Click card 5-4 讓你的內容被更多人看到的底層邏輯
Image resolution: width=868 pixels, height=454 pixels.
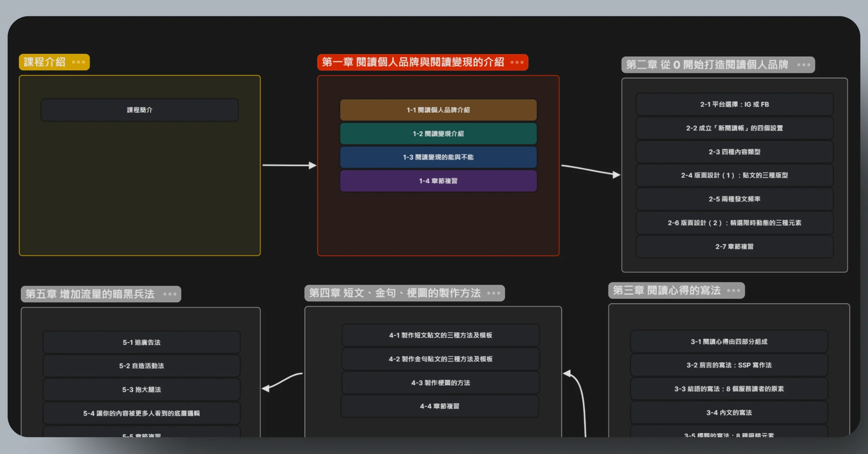point(141,413)
